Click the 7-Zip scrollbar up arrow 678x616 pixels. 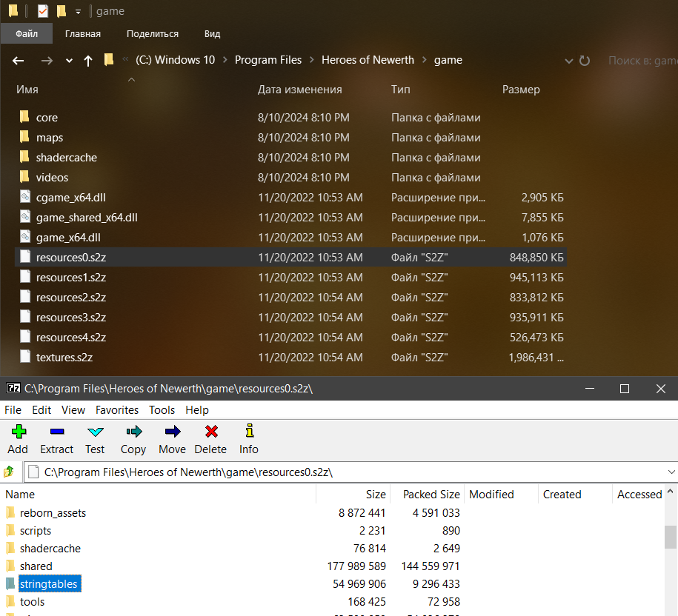(670, 491)
